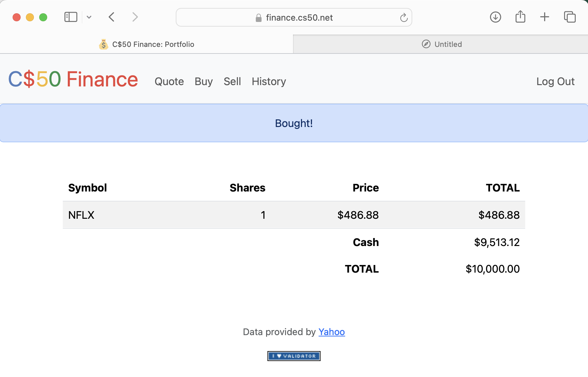Toggle the sidebar with the sidebar icon
Screen dimensions: 588x377
70,17
